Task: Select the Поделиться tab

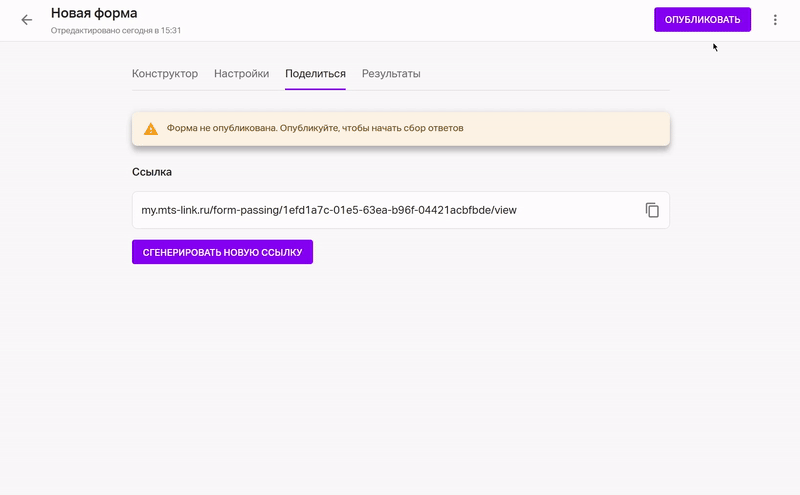Action: [x=315, y=73]
